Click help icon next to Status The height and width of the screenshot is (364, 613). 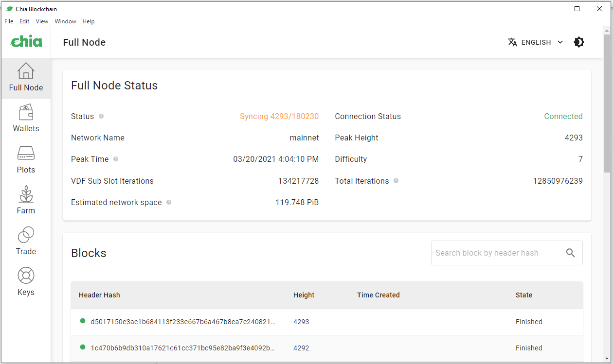click(x=101, y=117)
